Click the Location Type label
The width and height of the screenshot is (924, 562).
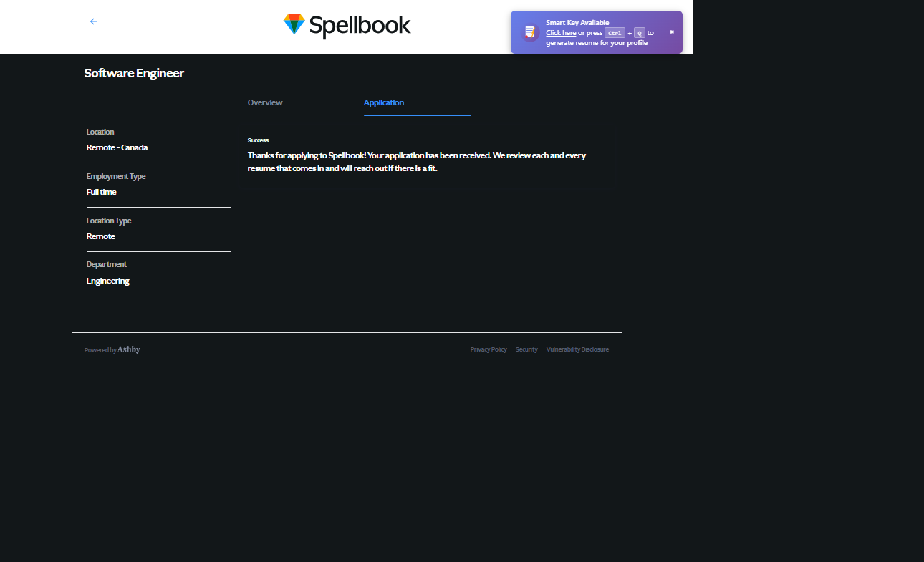109,221
